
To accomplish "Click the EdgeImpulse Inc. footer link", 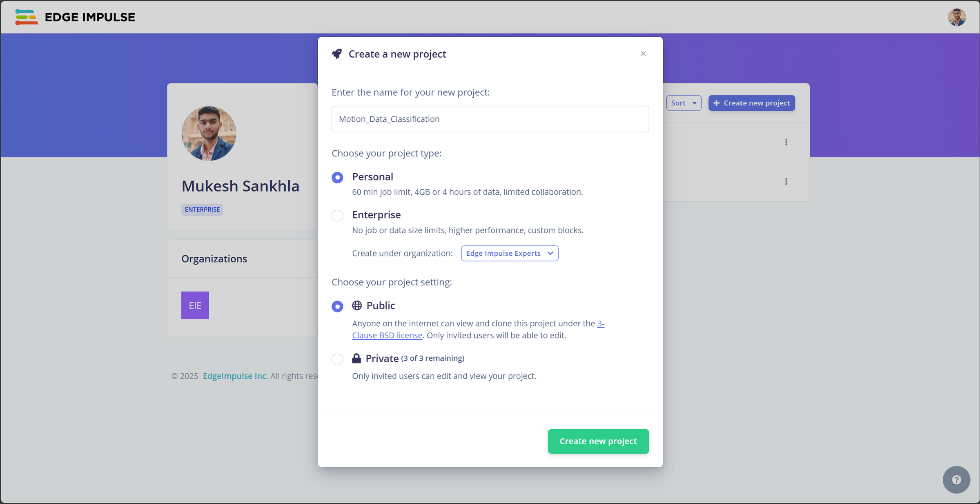I will point(235,376).
